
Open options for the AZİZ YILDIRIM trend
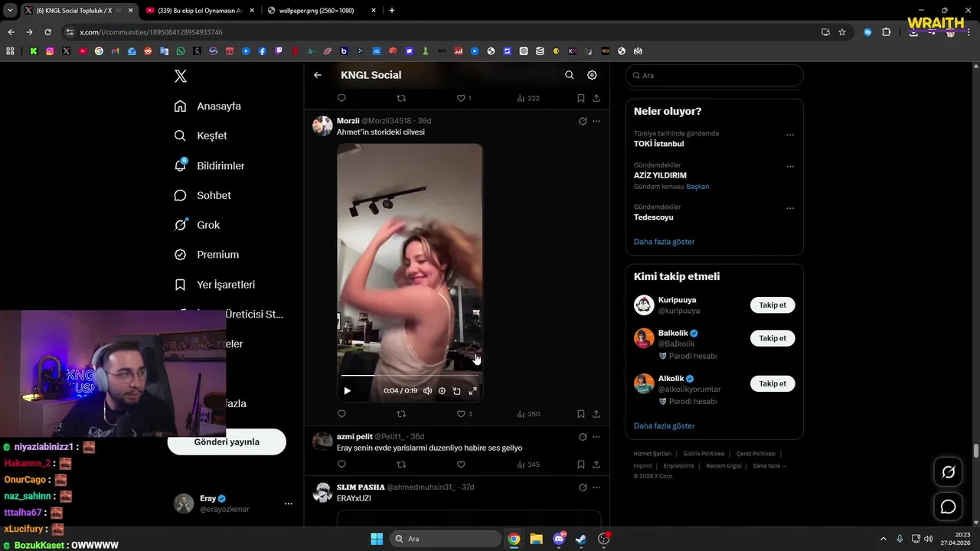pyautogui.click(x=790, y=167)
